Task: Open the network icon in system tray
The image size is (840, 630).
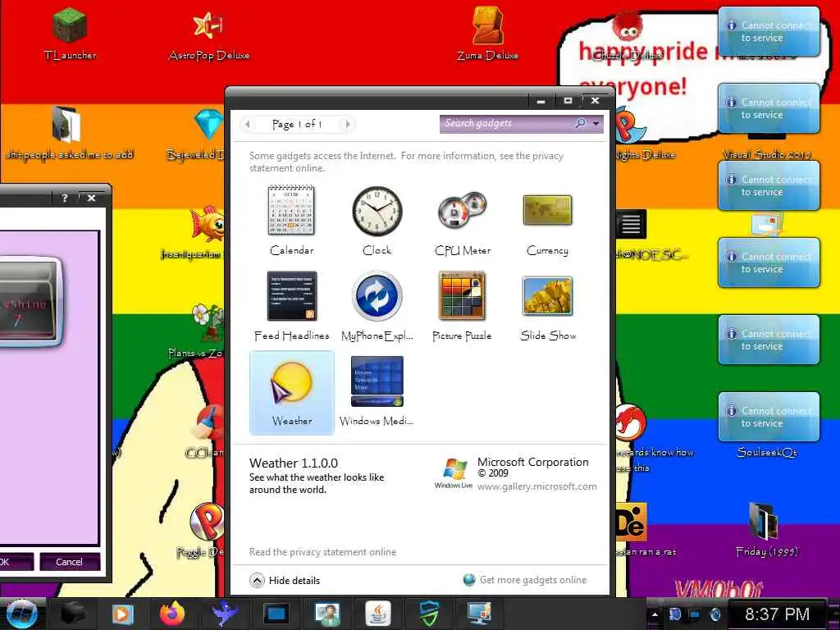Action: tap(694, 614)
